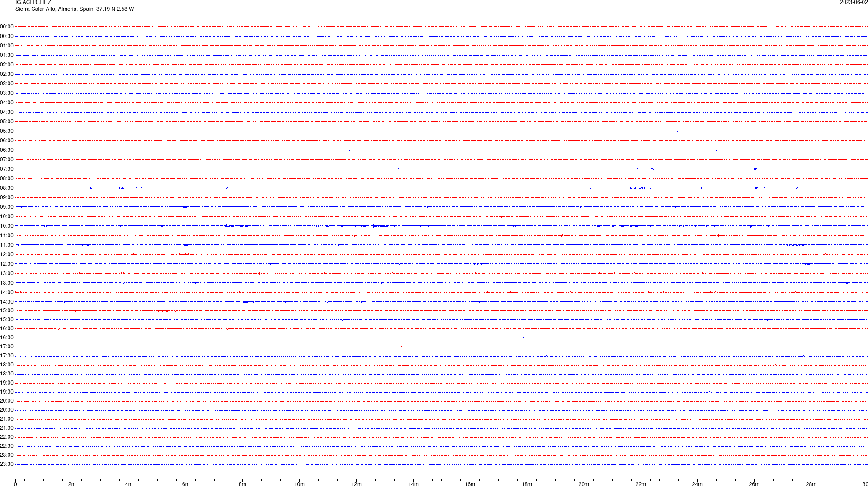Click the 6m axis tick label
This screenshot has width=868, height=488.
(x=186, y=484)
